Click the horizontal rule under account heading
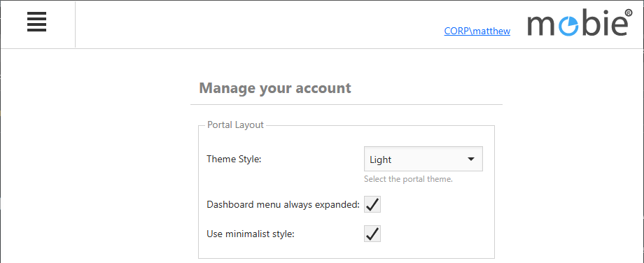644x263 pixels. [x=346, y=105]
